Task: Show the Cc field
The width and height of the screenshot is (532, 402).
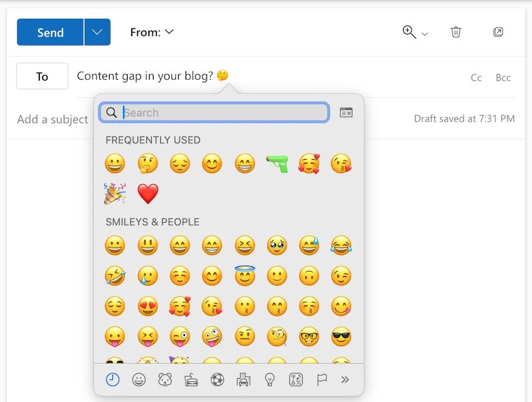Action: (476, 77)
